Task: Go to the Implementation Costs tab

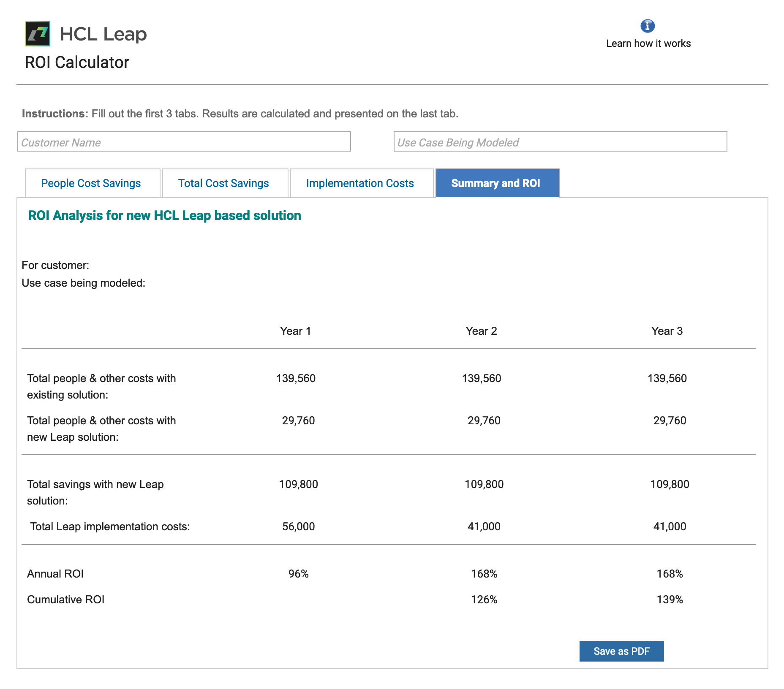Action: pyautogui.click(x=362, y=183)
